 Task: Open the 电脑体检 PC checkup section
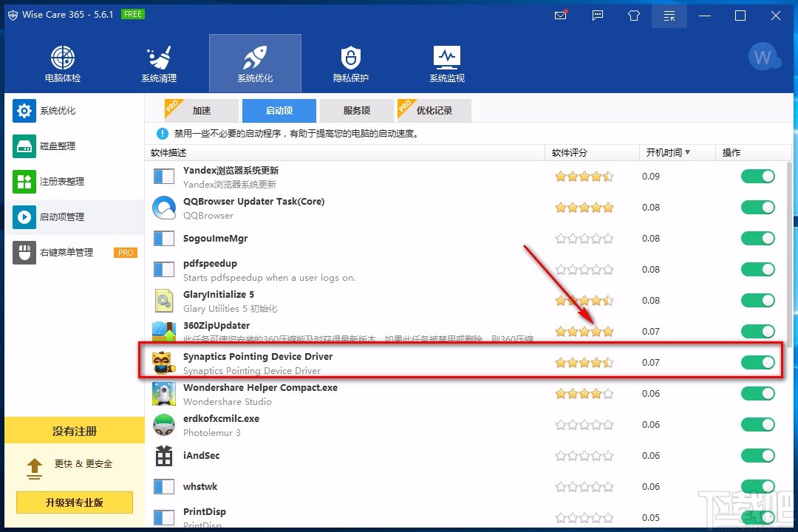pos(63,64)
